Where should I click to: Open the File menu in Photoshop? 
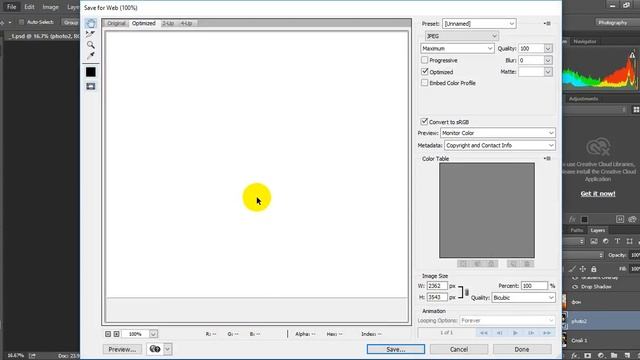tap(11, 7)
